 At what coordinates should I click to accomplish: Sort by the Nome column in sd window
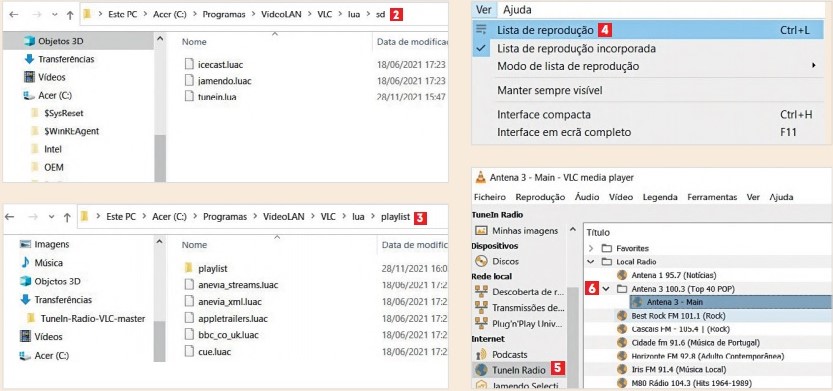point(194,41)
